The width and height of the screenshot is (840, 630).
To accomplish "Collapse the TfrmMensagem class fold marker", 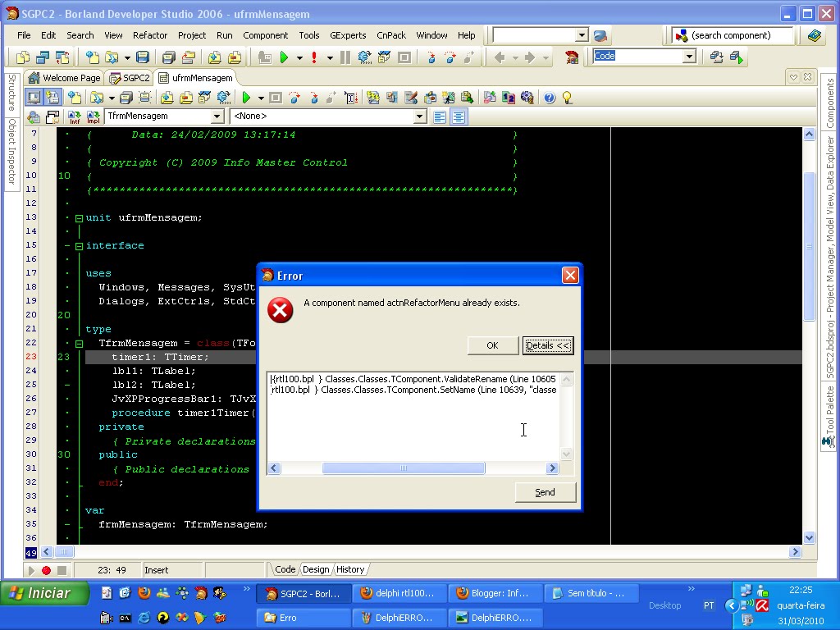I will pyautogui.click(x=79, y=344).
